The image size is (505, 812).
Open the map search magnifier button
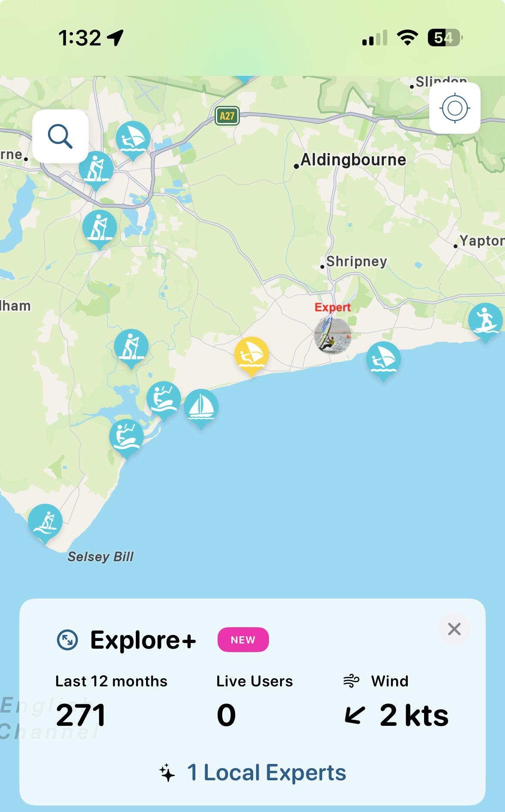(x=60, y=136)
